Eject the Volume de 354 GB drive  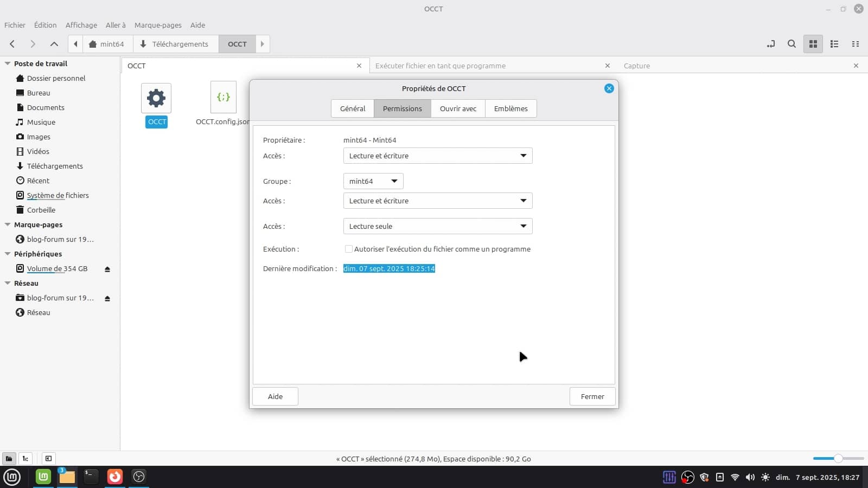107,269
